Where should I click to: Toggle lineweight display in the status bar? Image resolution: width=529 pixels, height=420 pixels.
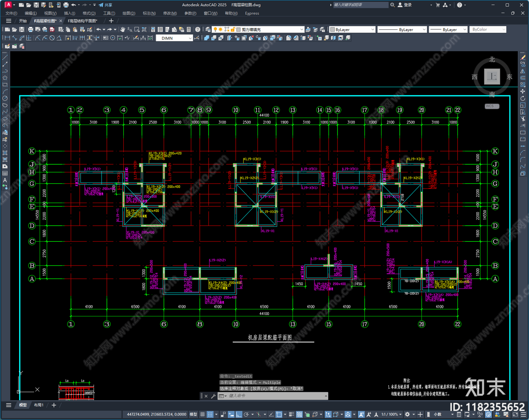pyautogui.click(x=291, y=414)
